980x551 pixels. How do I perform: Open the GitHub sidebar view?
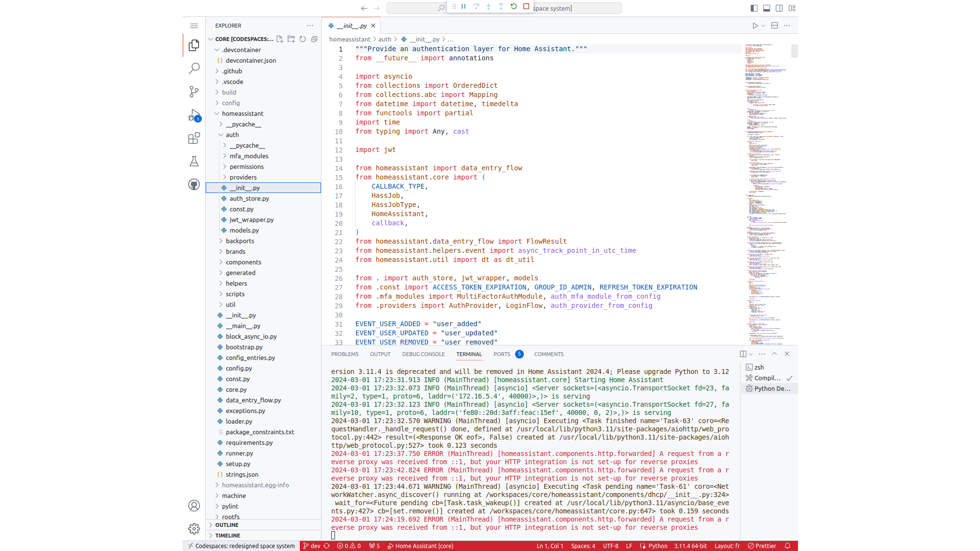pyautogui.click(x=194, y=184)
